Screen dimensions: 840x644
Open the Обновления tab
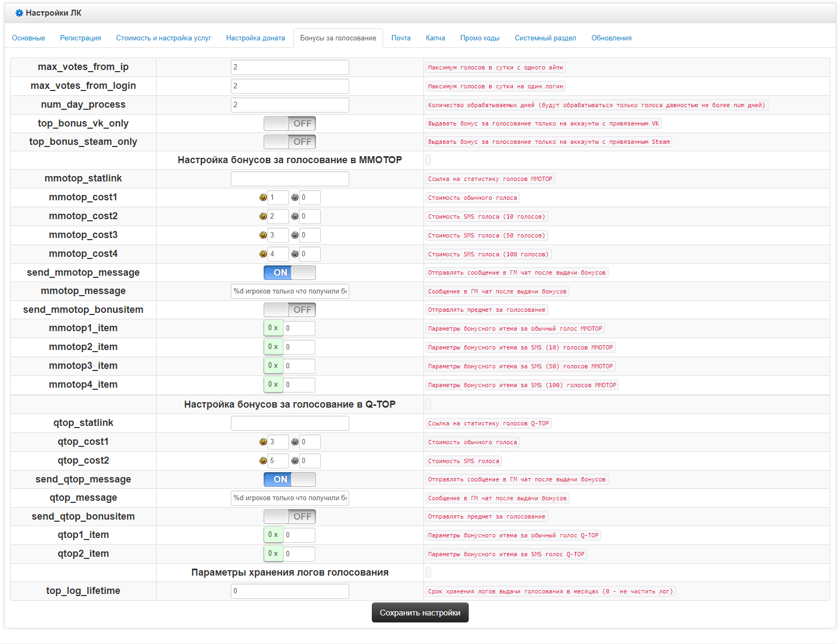[x=611, y=38]
